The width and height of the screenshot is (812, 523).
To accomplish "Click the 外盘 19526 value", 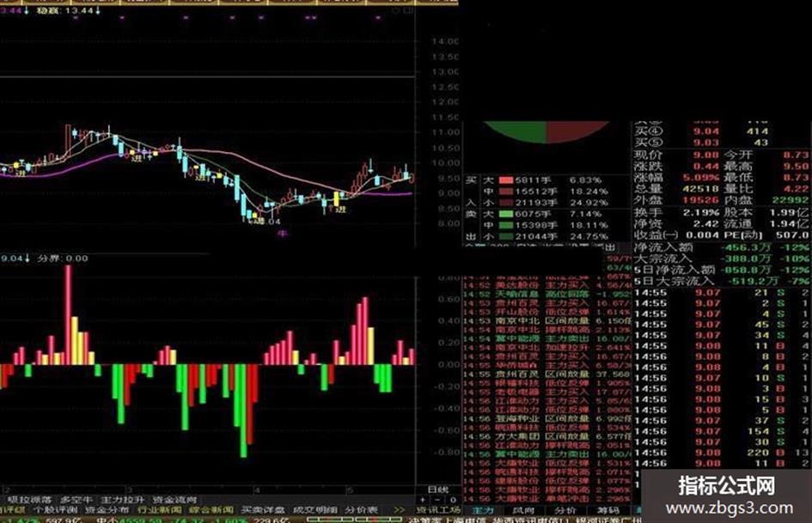I will coord(701,200).
